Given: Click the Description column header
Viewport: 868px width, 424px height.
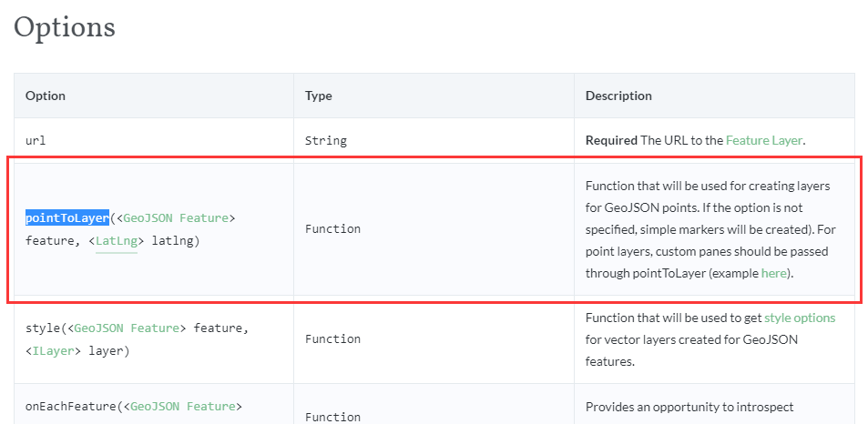Looking at the screenshot, I should [618, 96].
